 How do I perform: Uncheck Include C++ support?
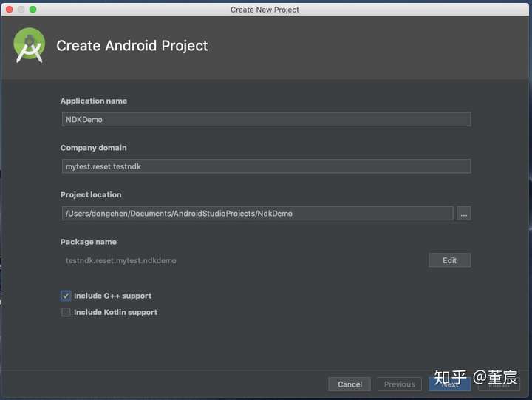tap(66, 296)
